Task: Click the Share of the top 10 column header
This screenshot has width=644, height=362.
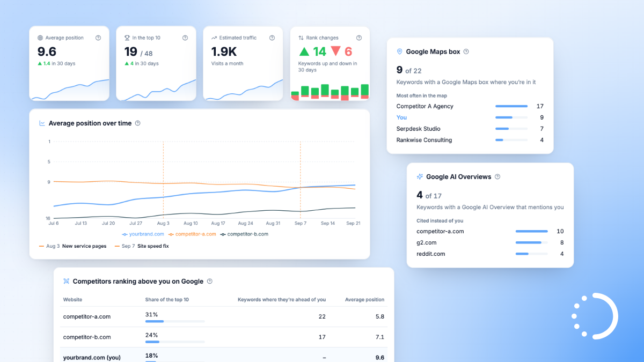Action: click(x=167, y=300)
